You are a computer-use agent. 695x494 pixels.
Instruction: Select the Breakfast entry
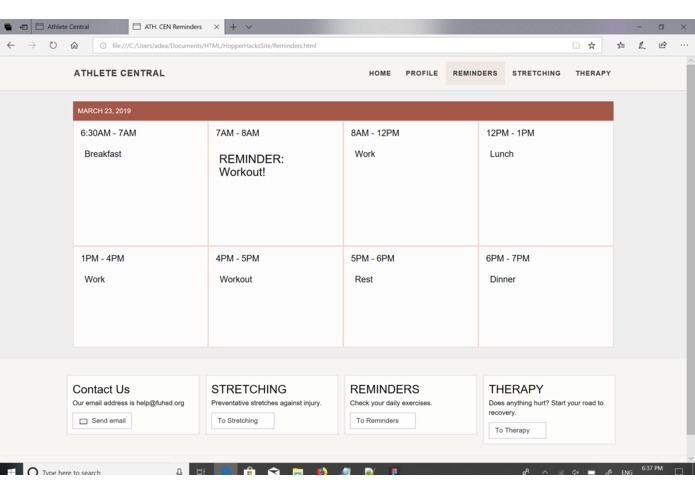coord(103,154)
